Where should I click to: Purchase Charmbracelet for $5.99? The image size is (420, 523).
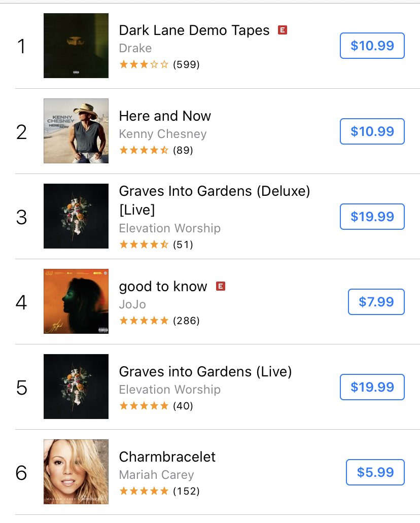(x=375, y=472)
